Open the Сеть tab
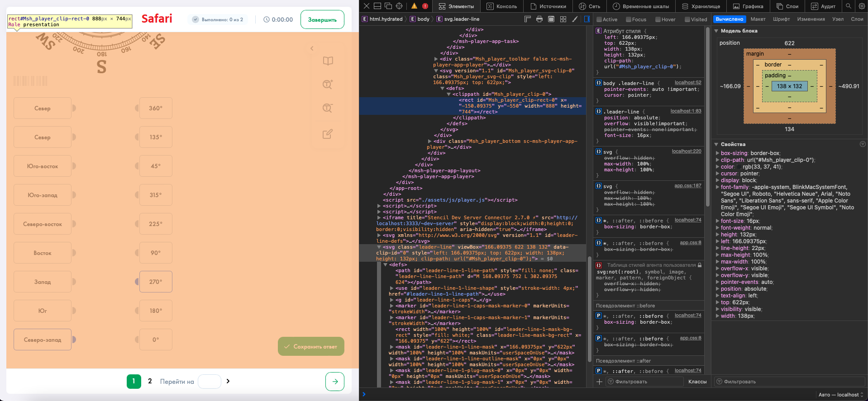 (589, 6)
